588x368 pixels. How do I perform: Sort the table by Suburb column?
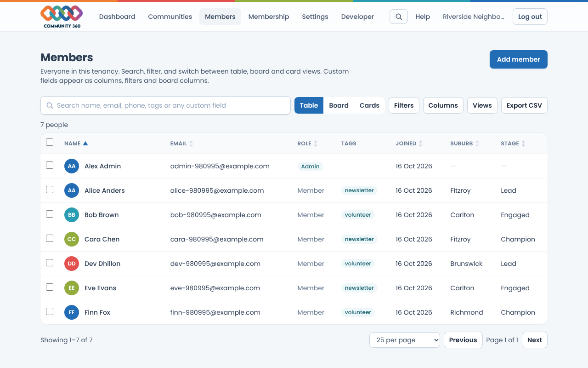(x=465, y=144)
